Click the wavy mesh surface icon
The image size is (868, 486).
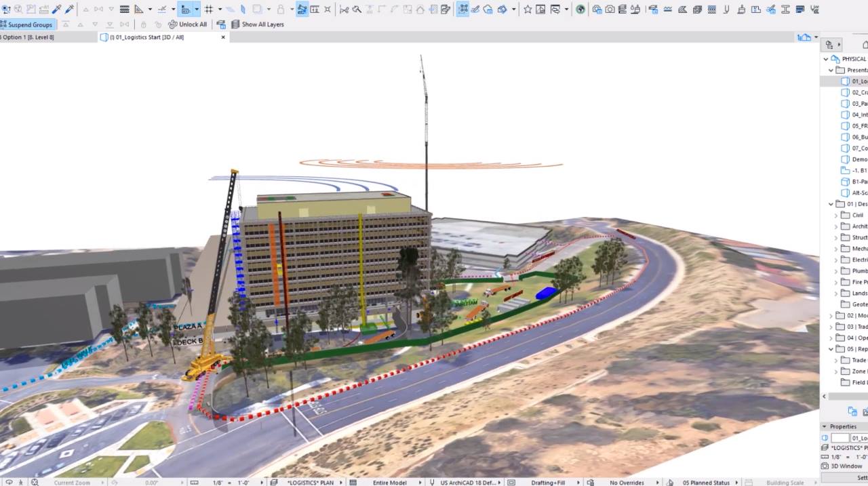[x=667, y=9]
